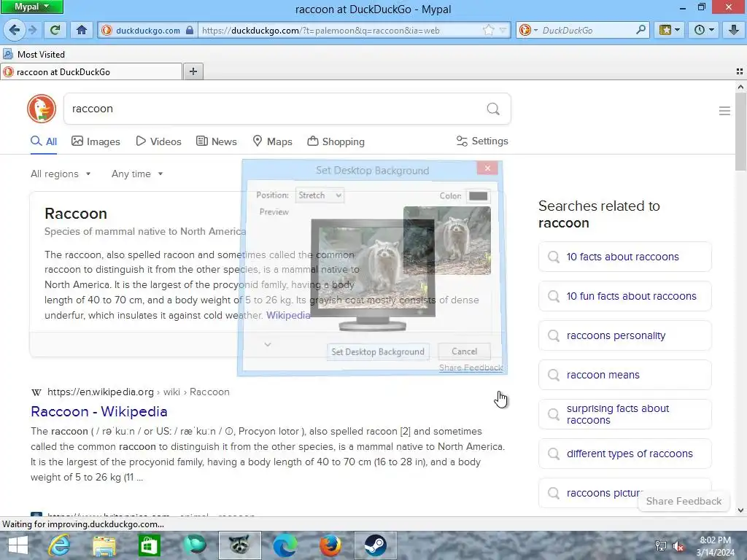Search for raccoons personality

coord(625,335)
